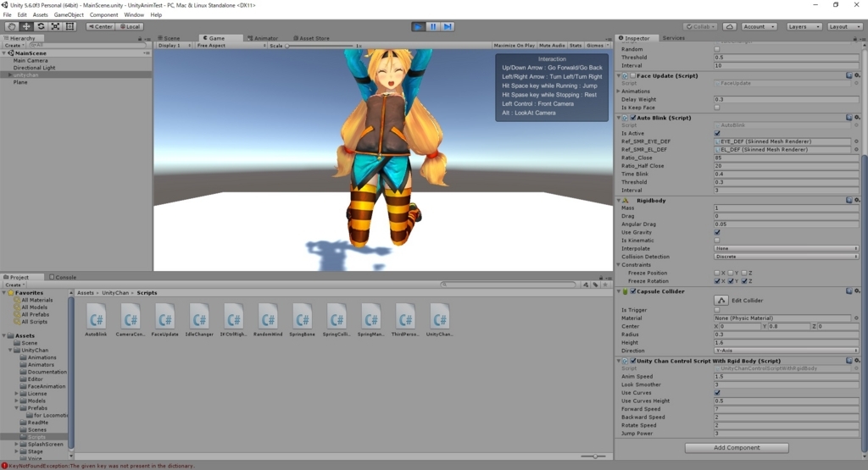Open Capsule Collider component settings gear

(857, 291)
